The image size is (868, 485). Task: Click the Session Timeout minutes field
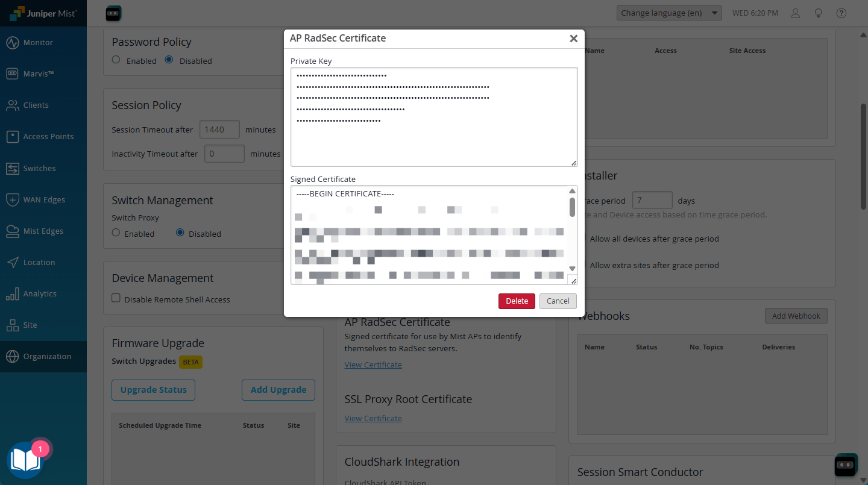click(x=219, y=130)
